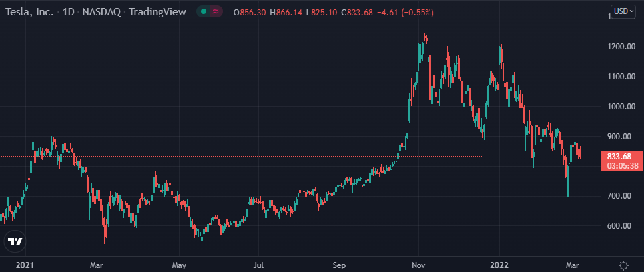Open chart settings gear icon
The width and height of the screenshot is (644, 272).
point(624,265)
